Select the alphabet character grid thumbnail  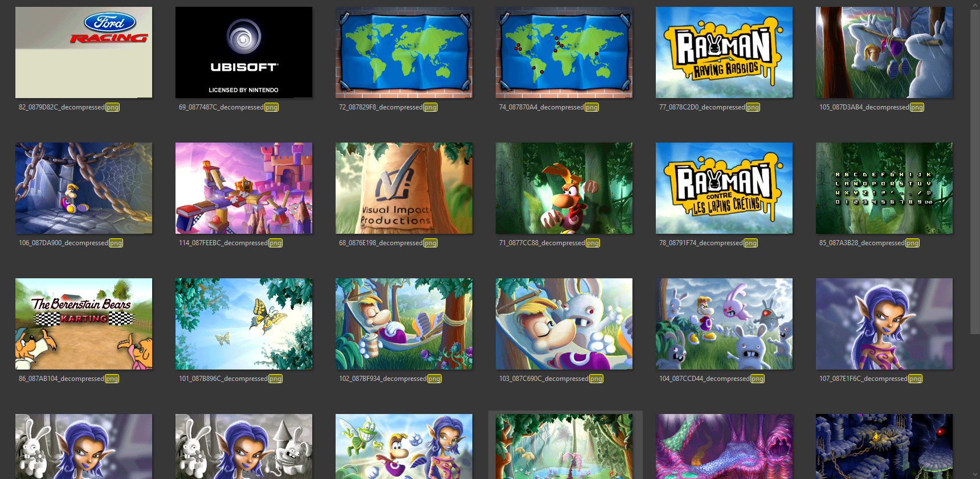884,188
